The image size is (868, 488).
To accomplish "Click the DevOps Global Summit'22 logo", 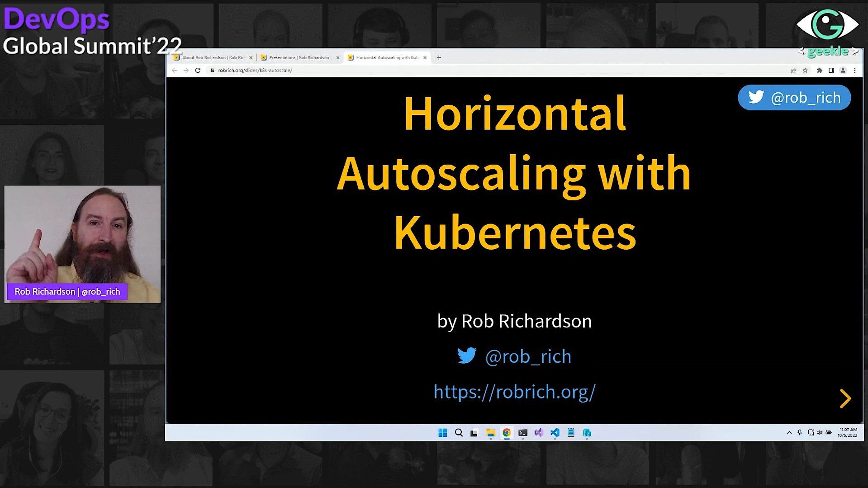I will click(92, 32).
